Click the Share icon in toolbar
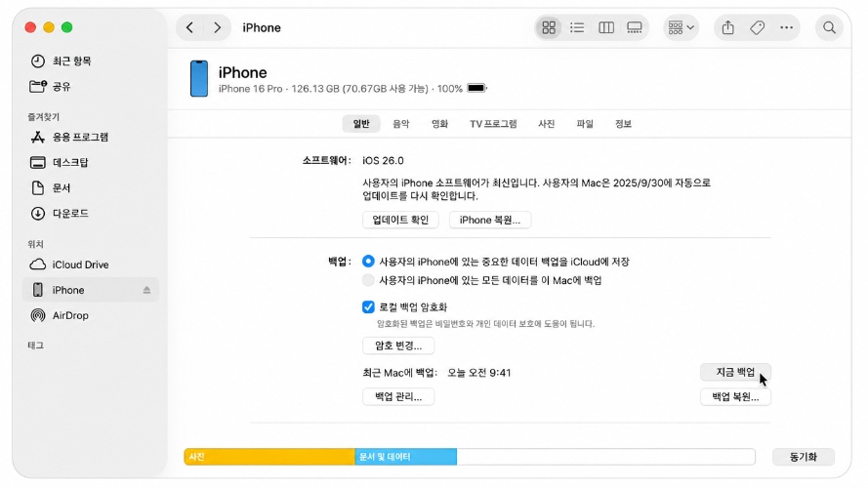This screenshot has height=488, width=868. tap(728, 27)
